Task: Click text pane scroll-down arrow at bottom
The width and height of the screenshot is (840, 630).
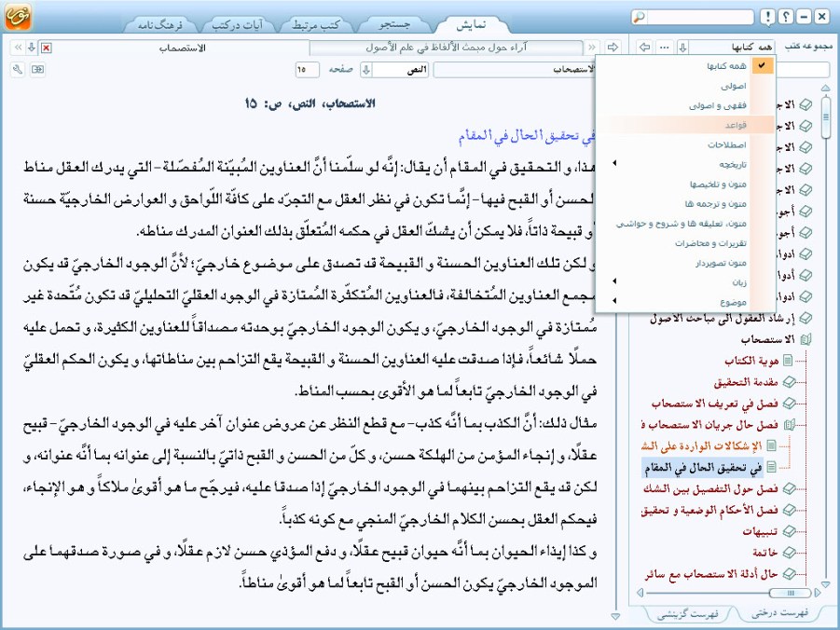Action: [x=615, y=616]
